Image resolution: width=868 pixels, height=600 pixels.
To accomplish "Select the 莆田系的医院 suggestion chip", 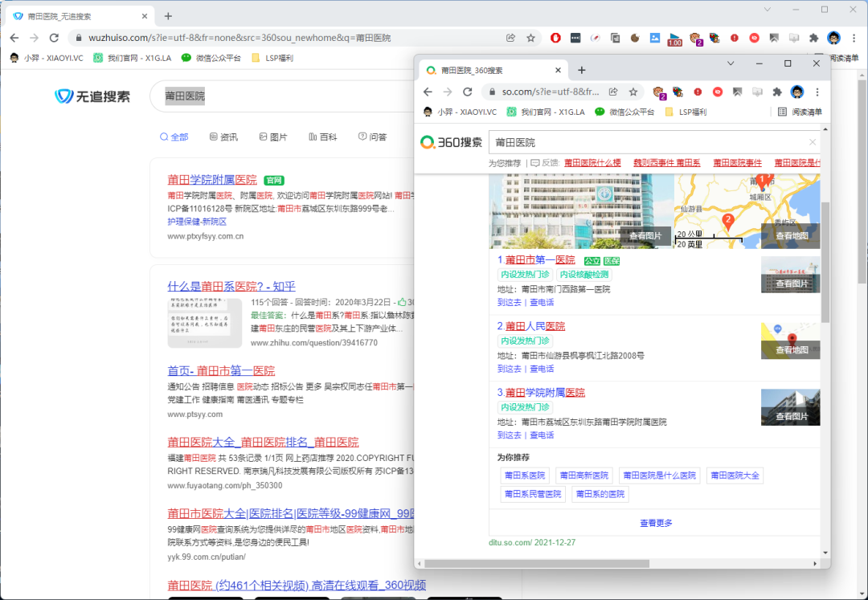I will (x=600, y=495).
